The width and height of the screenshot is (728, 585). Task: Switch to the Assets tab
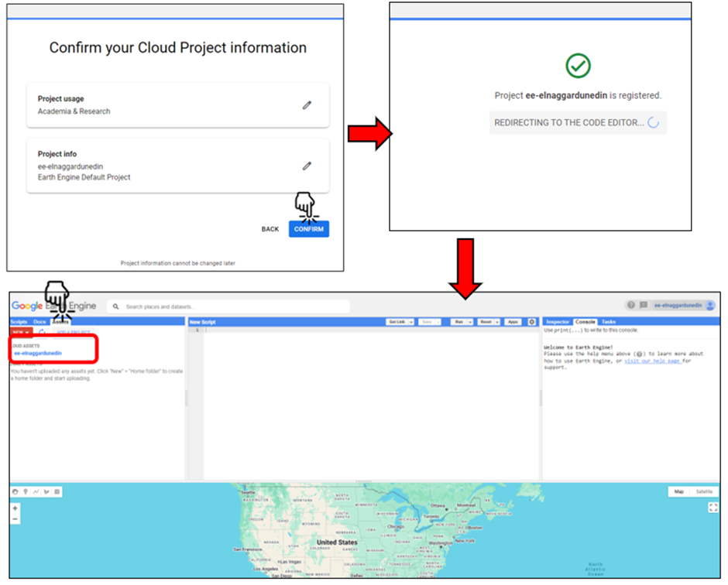click(x=60, y=321)
